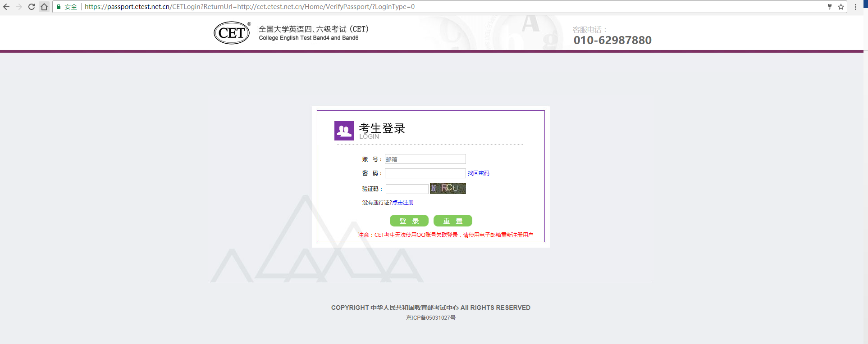This screenshot has height=344, width=868.
Task: Click the purple user login icon
Action: 344,131
